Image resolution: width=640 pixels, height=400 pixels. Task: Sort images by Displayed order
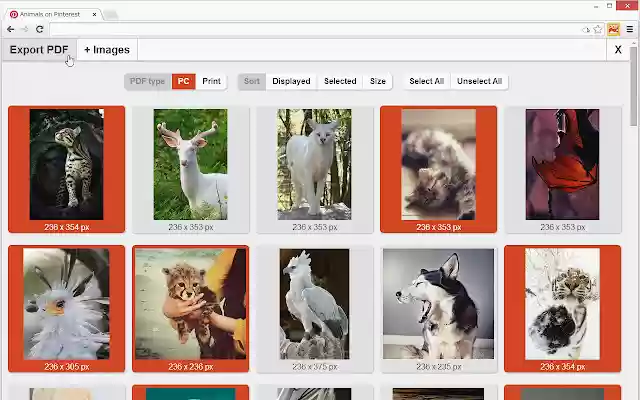[x=291, y=81]
